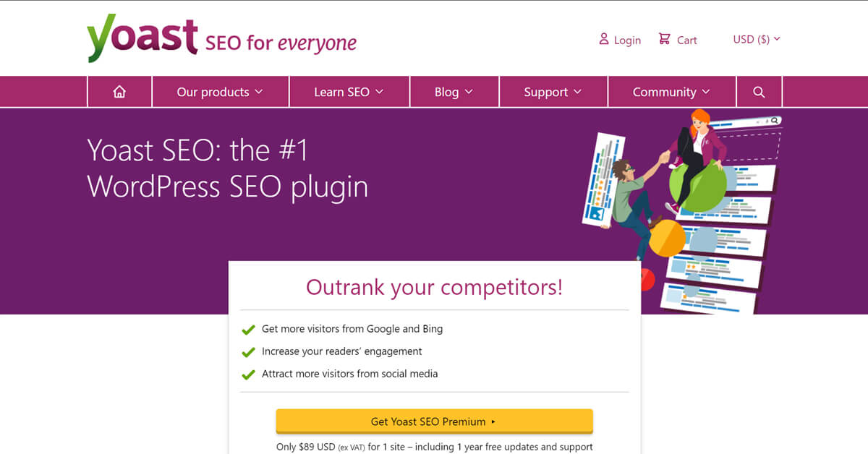Open the Support menu
868x454 pixels.
[553, 92]
